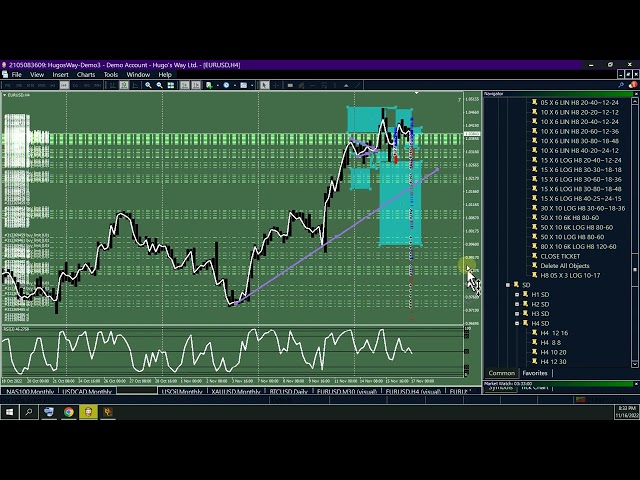The width and height of the screenshot is (640, 480).
Task: Open the Insert menu
Action: click(61, 74)
